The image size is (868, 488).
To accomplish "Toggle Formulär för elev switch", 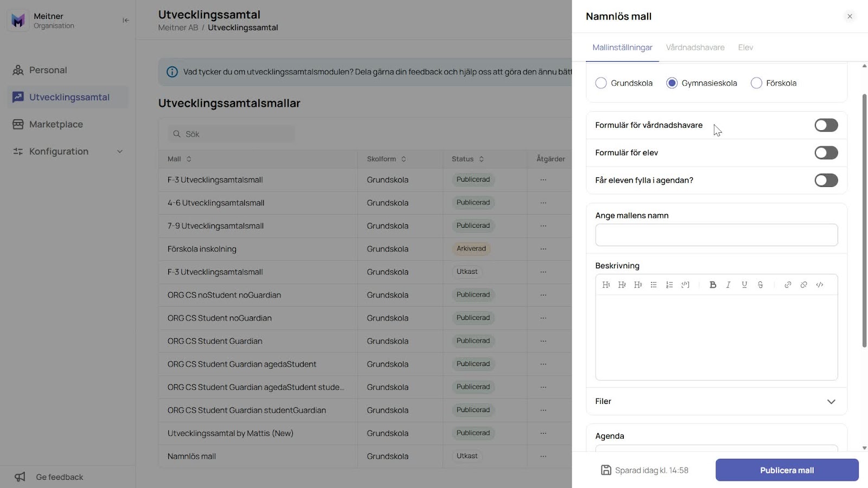I will click(x=826, y=153).
